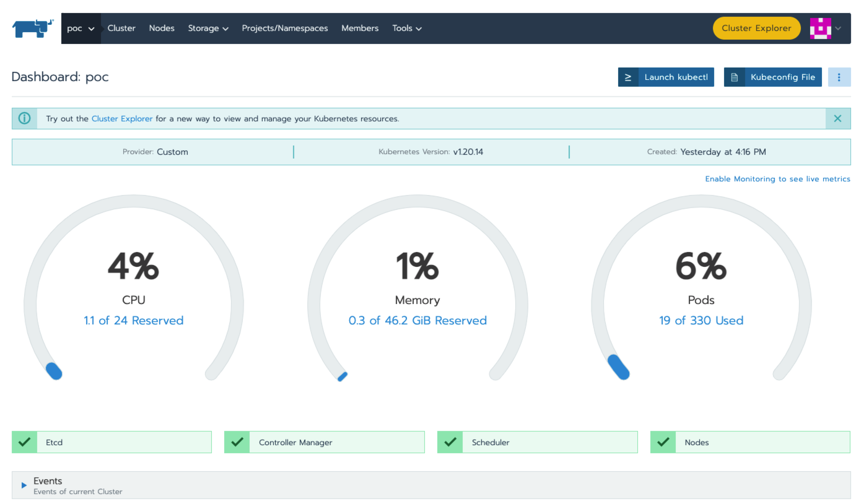The height and width of the screenshot is (504, 856).
Task: Dismiss the Cluster Explorer banner
Action: pyautogui.click(x=837, y=119)
